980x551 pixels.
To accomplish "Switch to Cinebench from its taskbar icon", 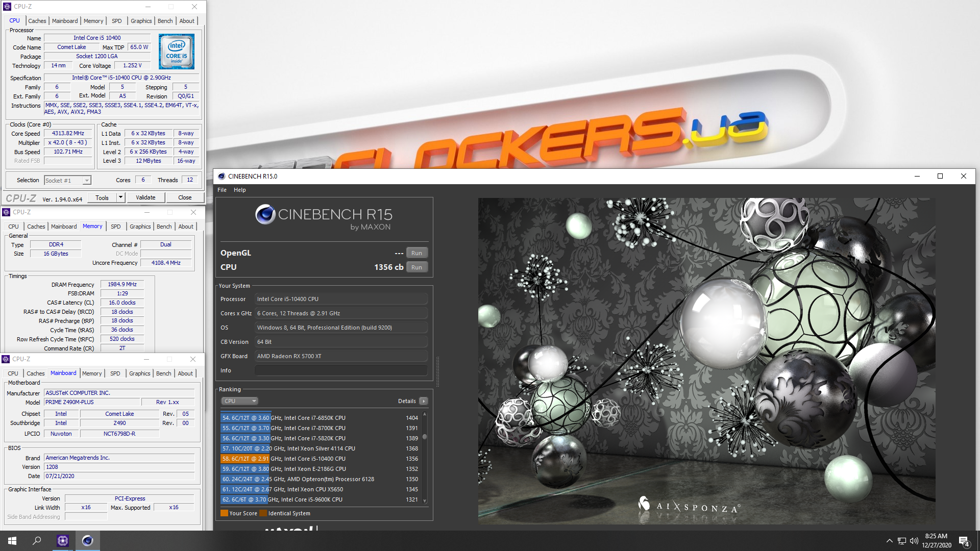I will tap(87, 541).
